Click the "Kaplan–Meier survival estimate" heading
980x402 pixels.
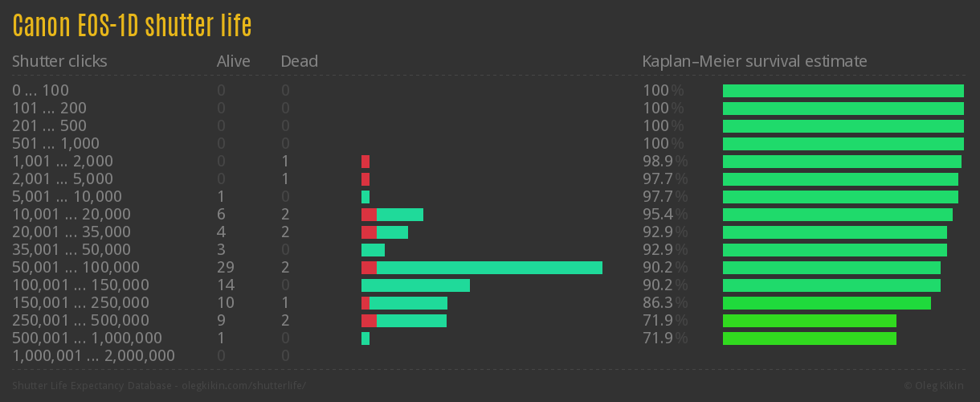pyautogui.click(x=754, y=61)
